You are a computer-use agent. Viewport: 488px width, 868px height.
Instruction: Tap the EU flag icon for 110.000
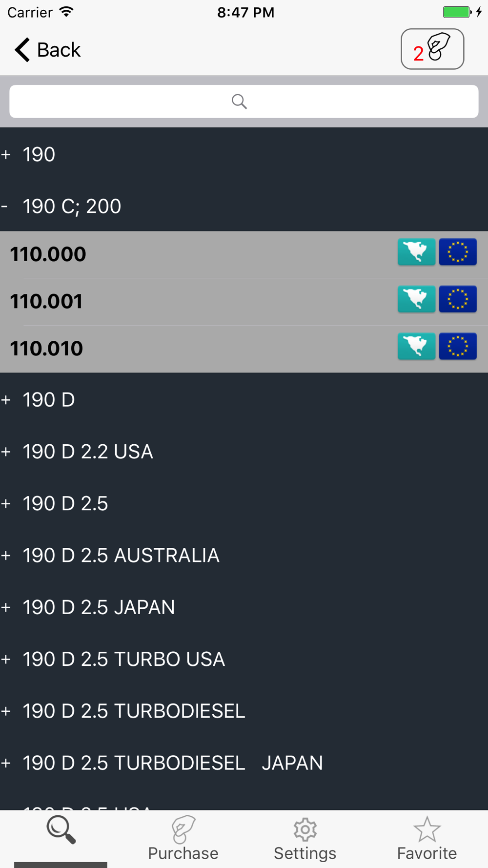point(458,252)
